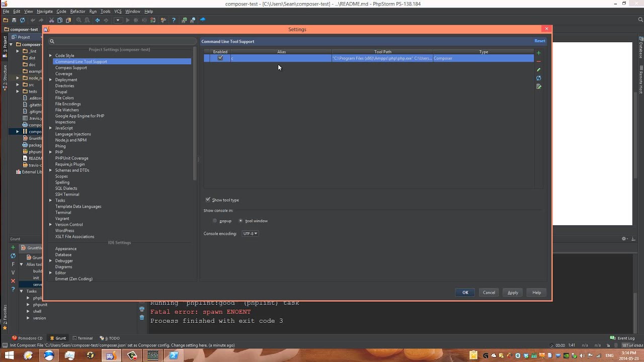Click the Apply button
Image resolution: width=644 pixels, height=362 pixels.
point(513,293)
